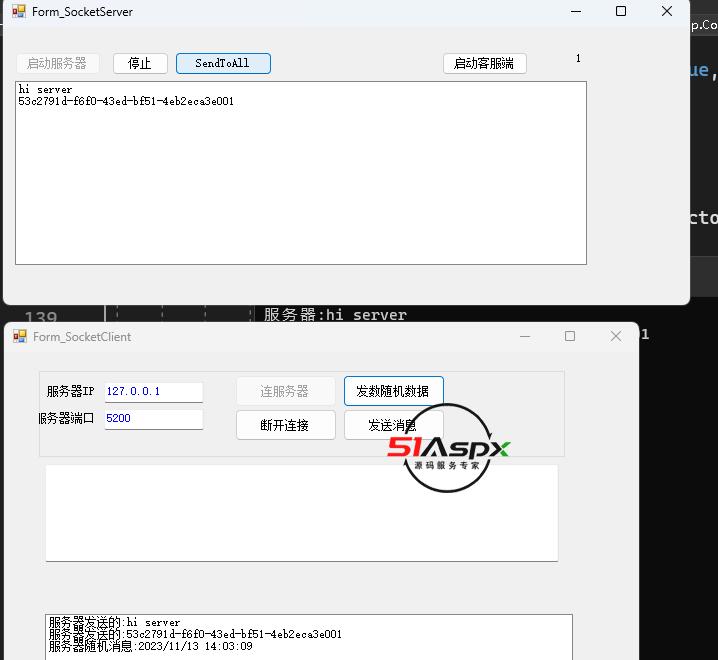Click the 服务器端口 label
This screenshot has width=718, height=660.
[x=66, y=418]
